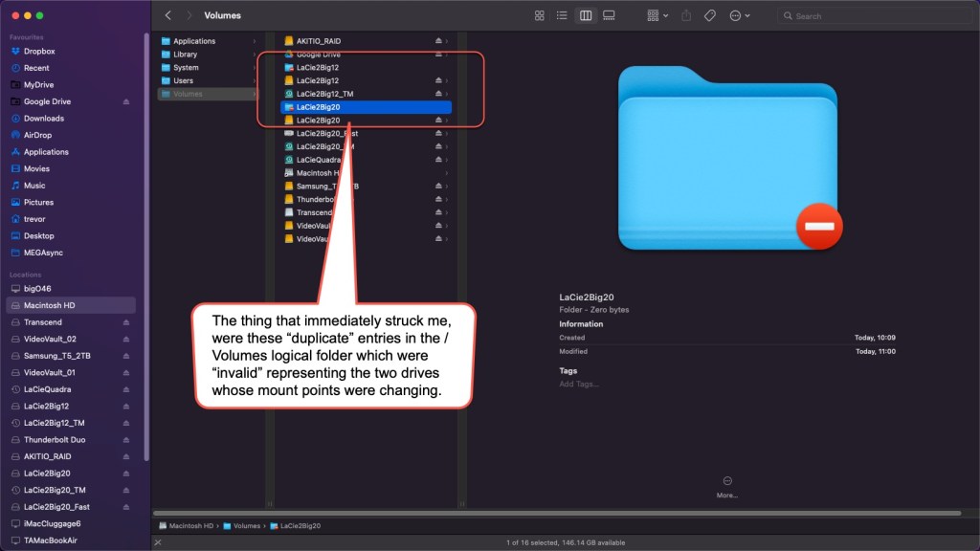Select the Library folder in first column
The width and height of the screenshot is (980, 551).
(185, 55)
